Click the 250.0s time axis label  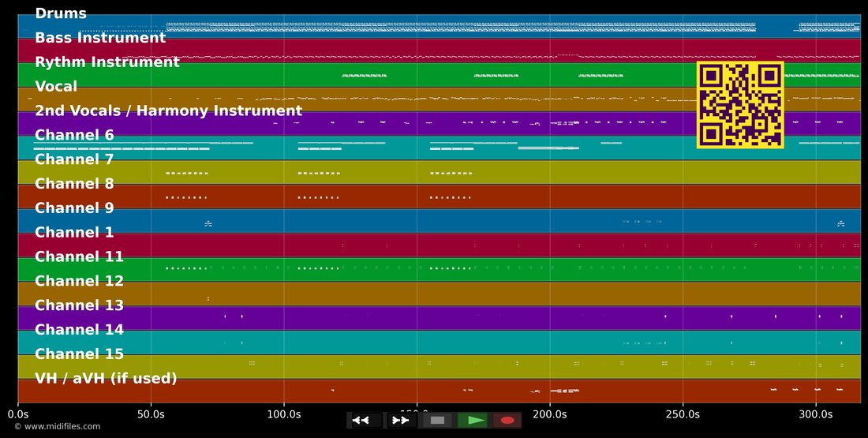(x=683, y=414)
